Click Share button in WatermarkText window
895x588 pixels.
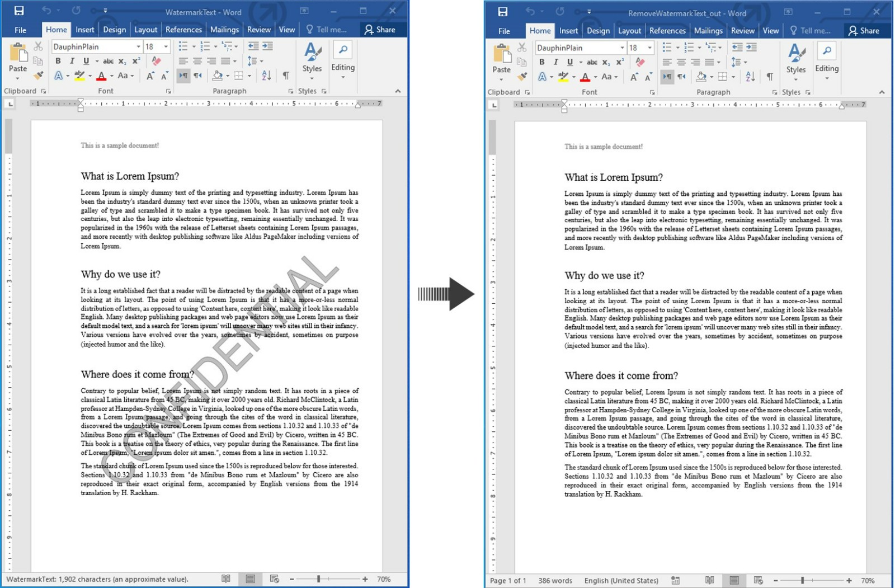pyautogui.click(x=380, y=30)
